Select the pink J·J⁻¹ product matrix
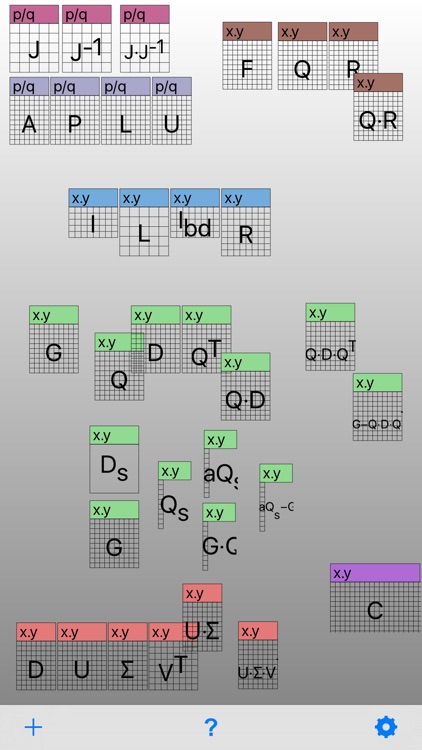Image resolution: width=422 pixels, height=750 pixels. (144, 39)
